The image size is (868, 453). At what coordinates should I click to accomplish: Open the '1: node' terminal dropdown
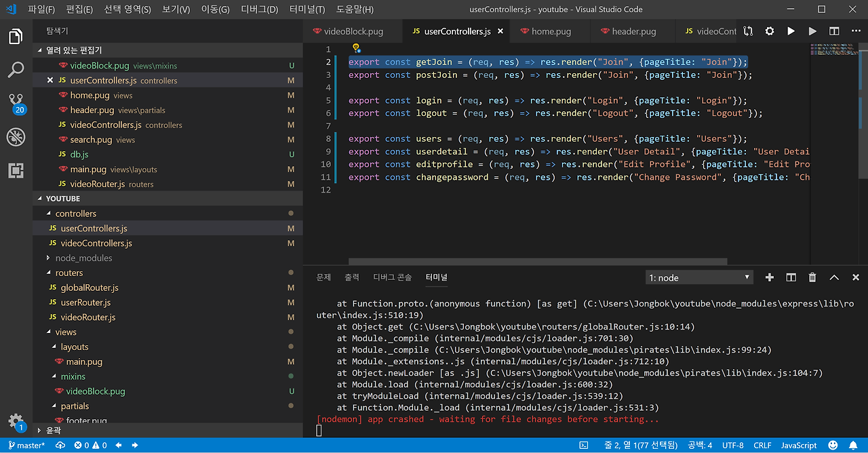[x=699, y=277]
